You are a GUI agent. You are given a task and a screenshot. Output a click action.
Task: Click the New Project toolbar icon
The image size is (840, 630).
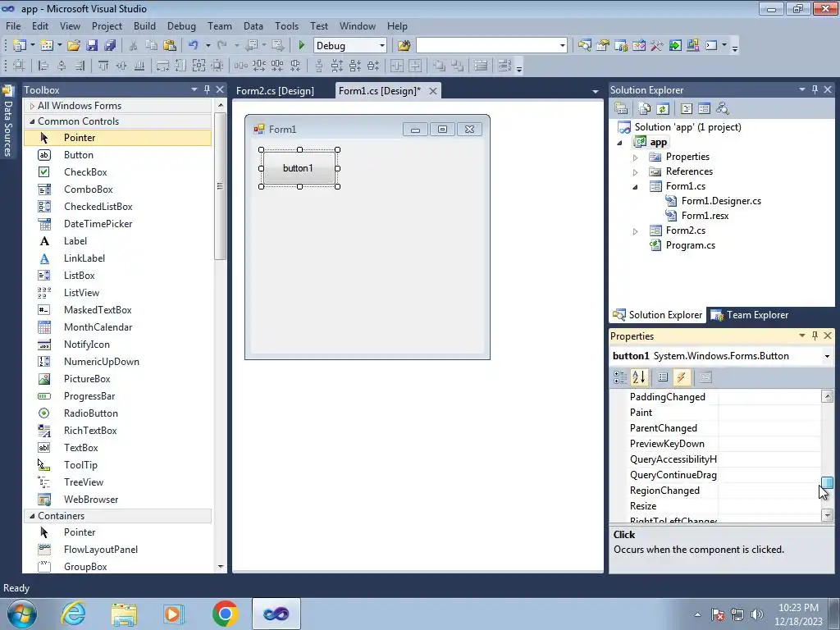coord(20,46)
